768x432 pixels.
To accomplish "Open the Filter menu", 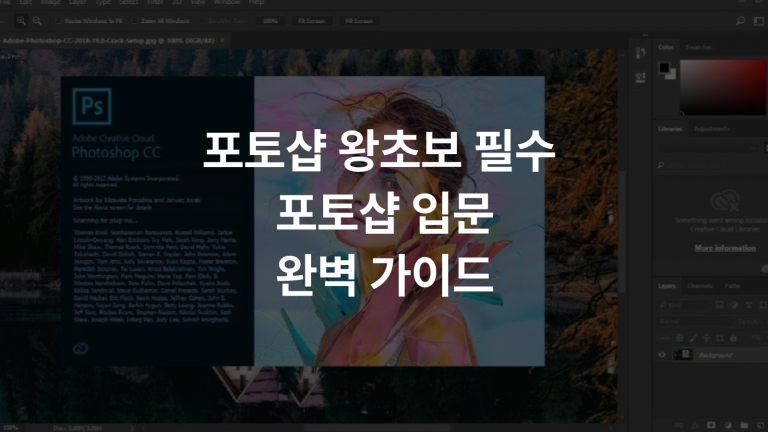I will 155,2.
